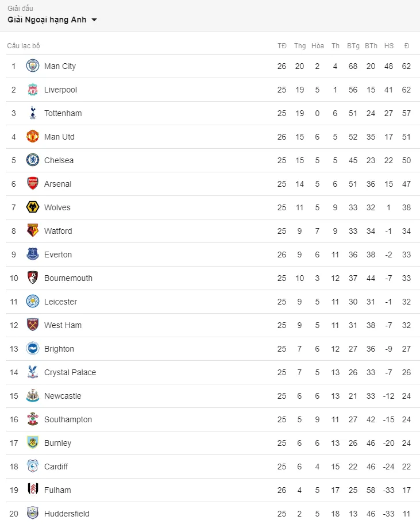This screenshot has width=420, height=528.
Task: Open the Chelsea club badge
Action: [x=33, y=160]
